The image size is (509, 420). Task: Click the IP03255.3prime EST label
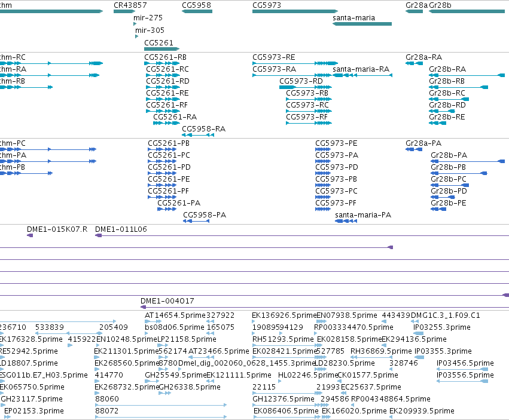tap(442, 327)
